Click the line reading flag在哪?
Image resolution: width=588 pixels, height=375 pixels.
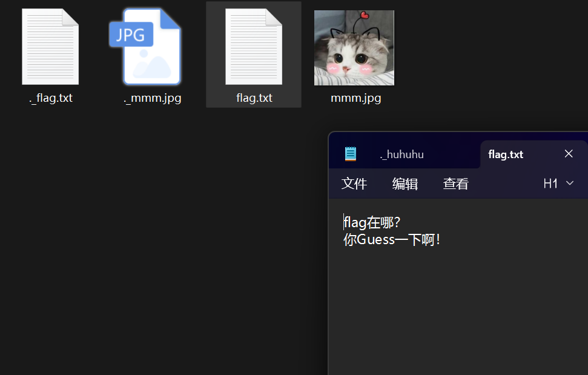[372, 222]
